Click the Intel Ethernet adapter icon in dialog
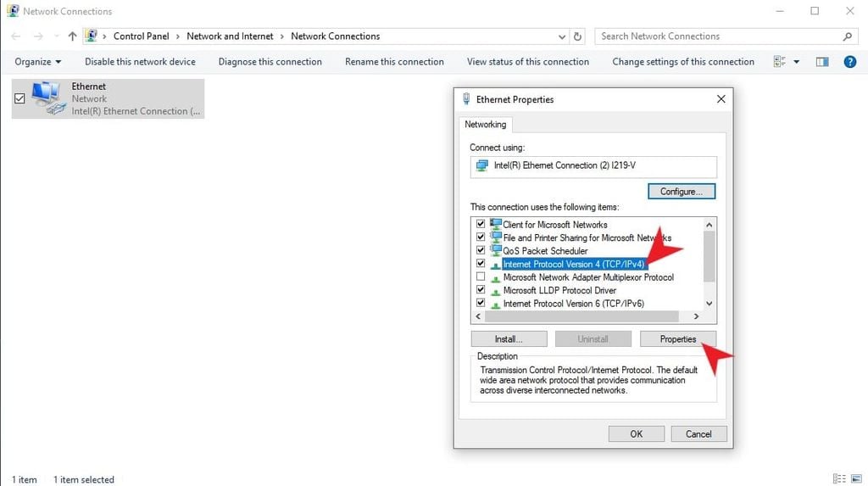Screen dimensions: 868x486 [482, 165]
